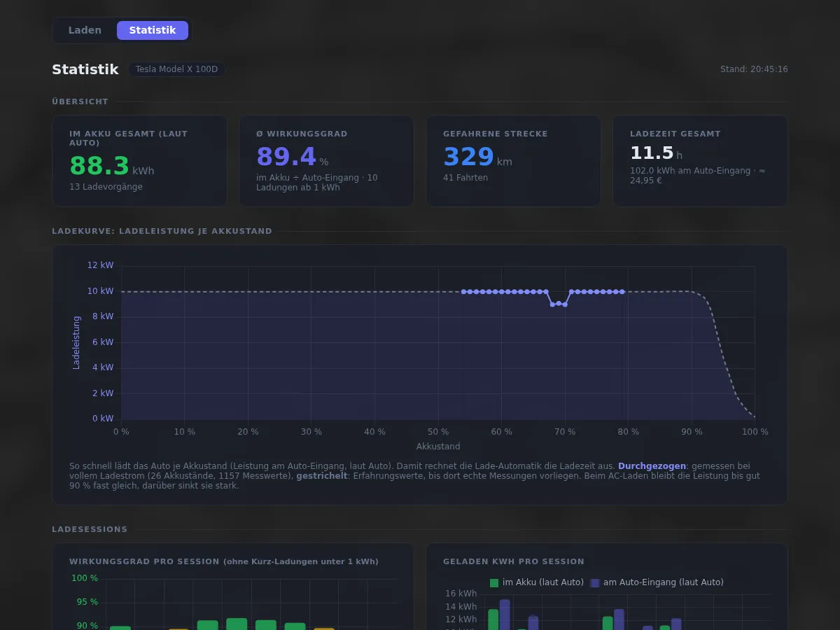Click the green 'im Akku' legend color box

click(494, 582)
